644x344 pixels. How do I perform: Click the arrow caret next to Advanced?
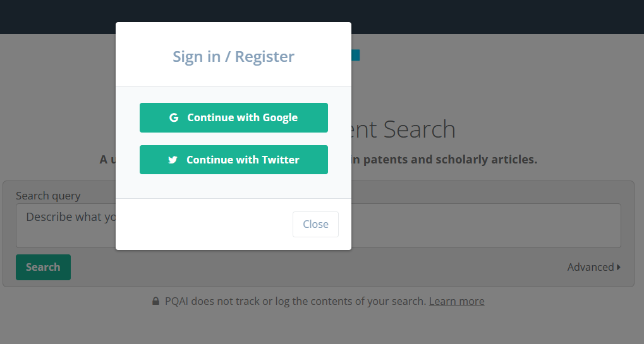click(x=619, y=268)
